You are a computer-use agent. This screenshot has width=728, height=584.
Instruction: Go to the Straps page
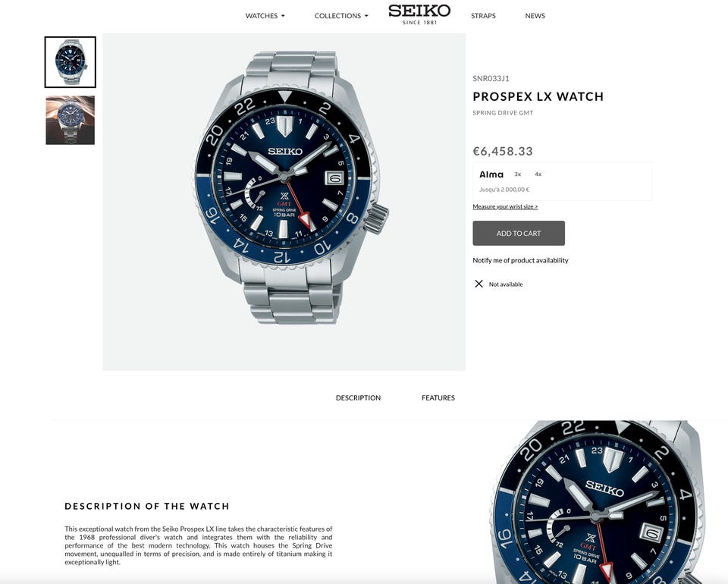[x=483, y=16]
